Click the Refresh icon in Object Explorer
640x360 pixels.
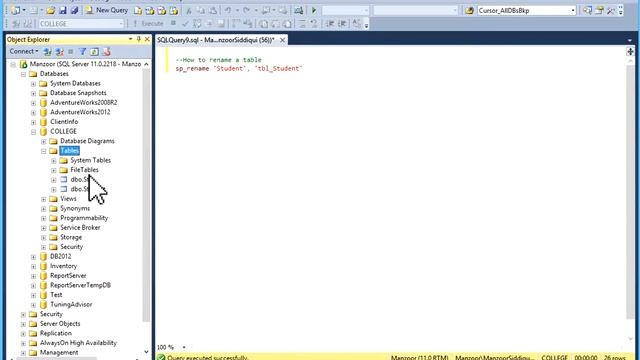94,52
